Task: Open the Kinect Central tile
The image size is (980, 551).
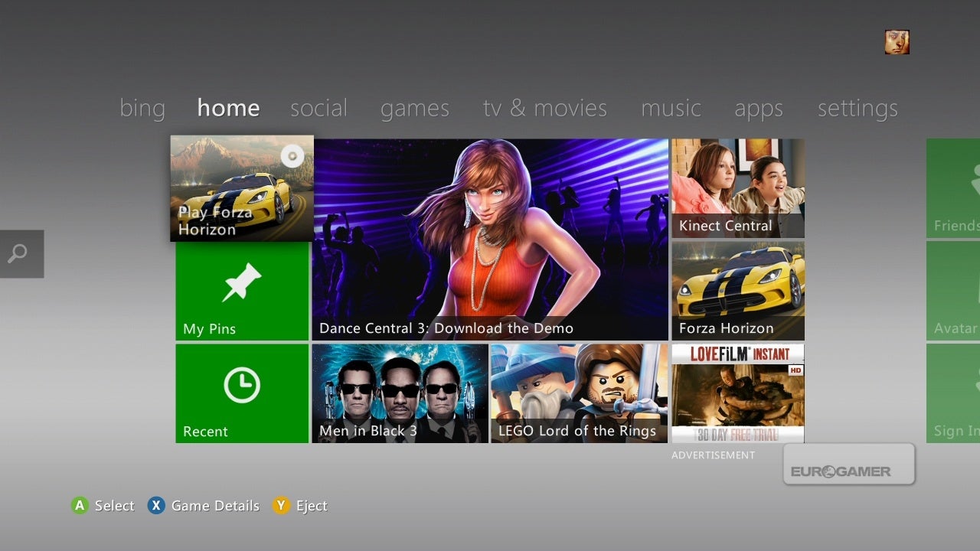Action: point(738,188)
